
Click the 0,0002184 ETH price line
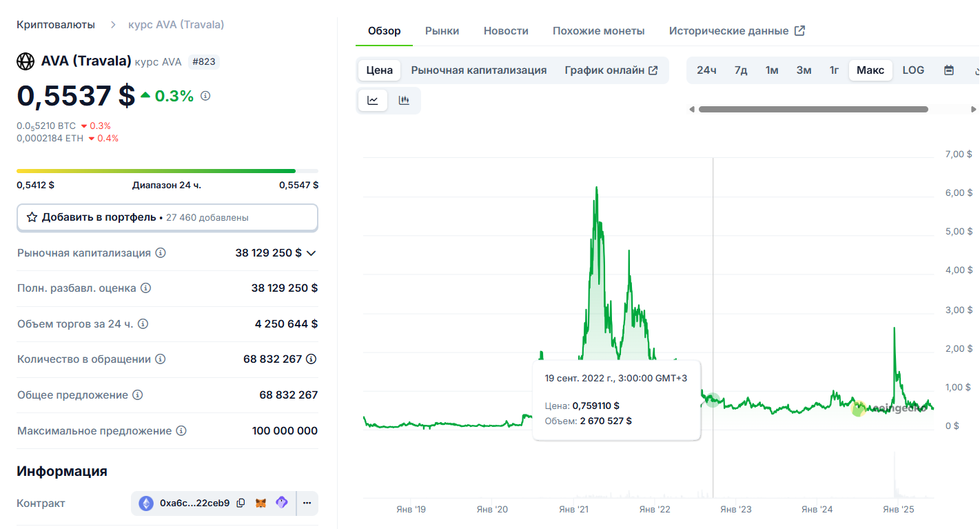(50, 139)
